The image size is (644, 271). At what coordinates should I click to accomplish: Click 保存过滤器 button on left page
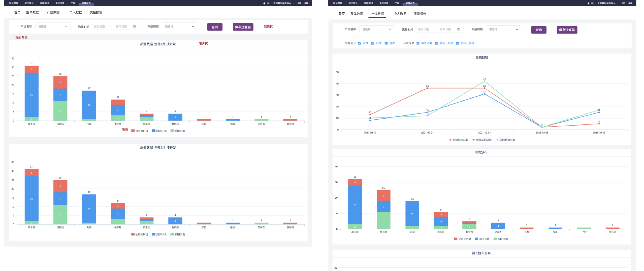pos(243,27)
